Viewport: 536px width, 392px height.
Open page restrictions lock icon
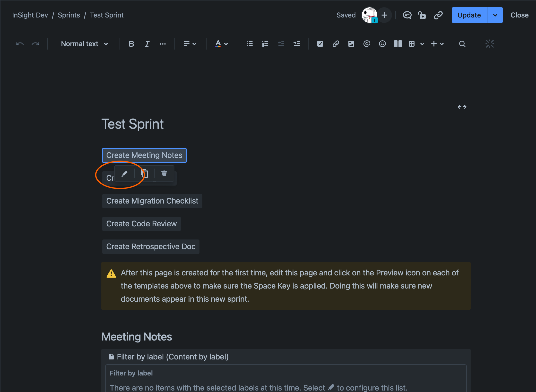click(x=422, y=15)
